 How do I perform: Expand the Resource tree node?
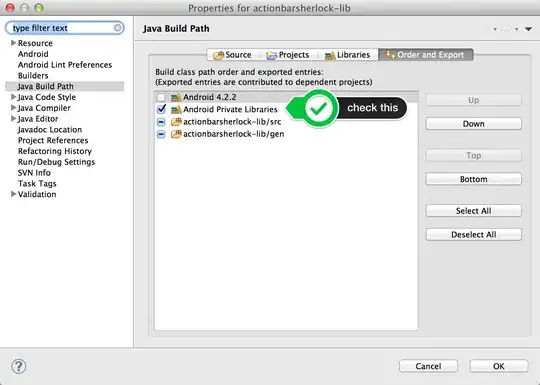click(x=13, y=43)
